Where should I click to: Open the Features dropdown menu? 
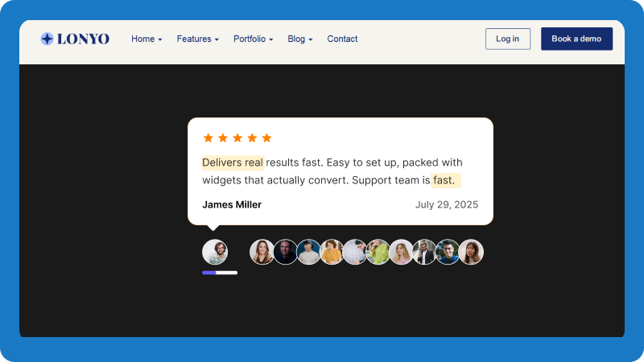click(x=197, y=39)
